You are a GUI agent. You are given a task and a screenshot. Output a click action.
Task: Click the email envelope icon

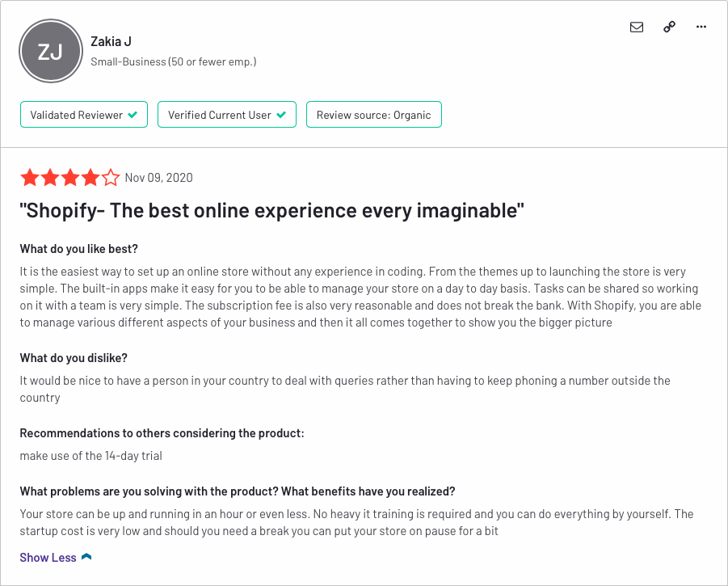[x=637, y=27]
